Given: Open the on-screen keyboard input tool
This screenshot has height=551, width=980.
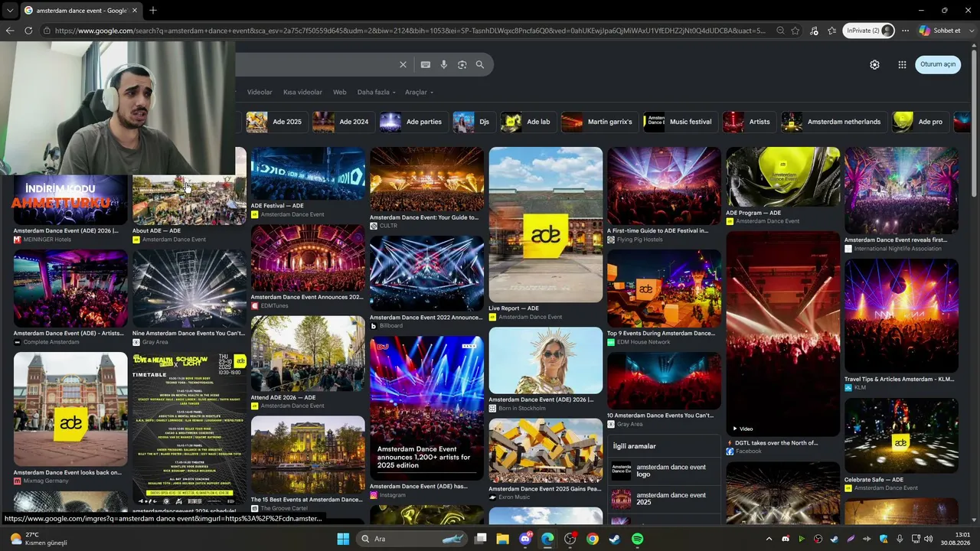Looking at the screenshot, I should (x=426, y=65).
